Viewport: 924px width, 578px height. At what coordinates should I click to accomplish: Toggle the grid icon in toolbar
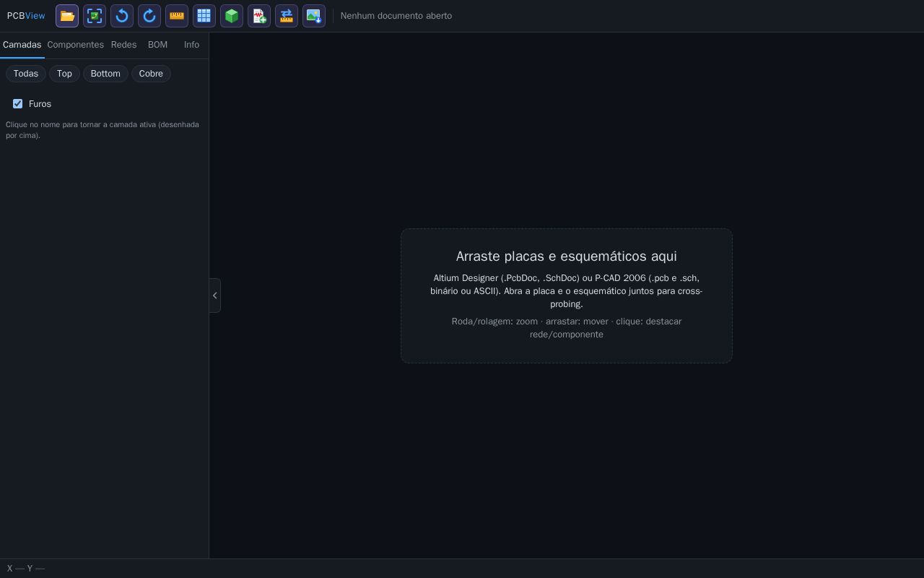(x=204, y=16)
